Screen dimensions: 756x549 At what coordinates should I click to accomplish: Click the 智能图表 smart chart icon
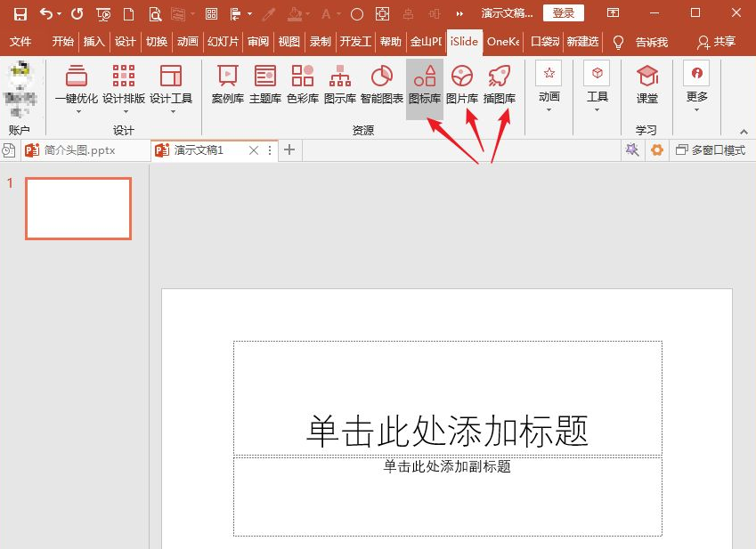point(381,85)
